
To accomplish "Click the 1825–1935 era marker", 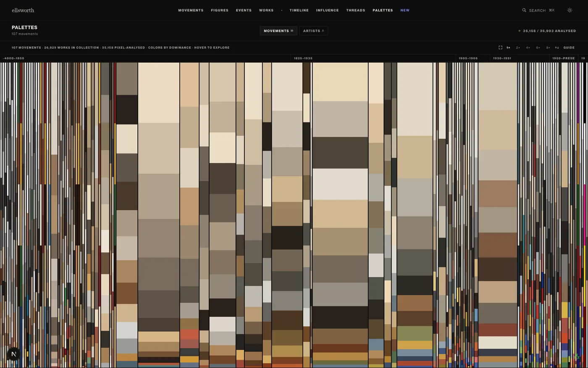I will [303, 58].
